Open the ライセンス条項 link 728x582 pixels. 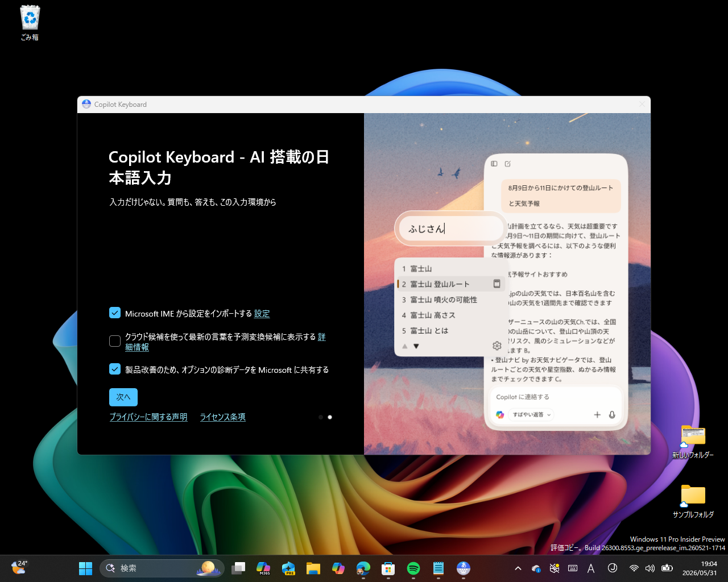223,417
